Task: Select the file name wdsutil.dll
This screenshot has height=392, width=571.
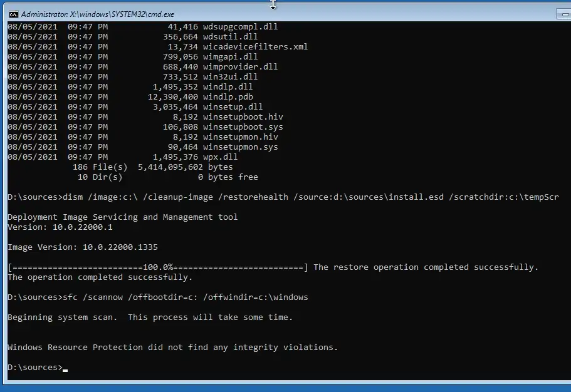Action: click(x=230, y=37)
